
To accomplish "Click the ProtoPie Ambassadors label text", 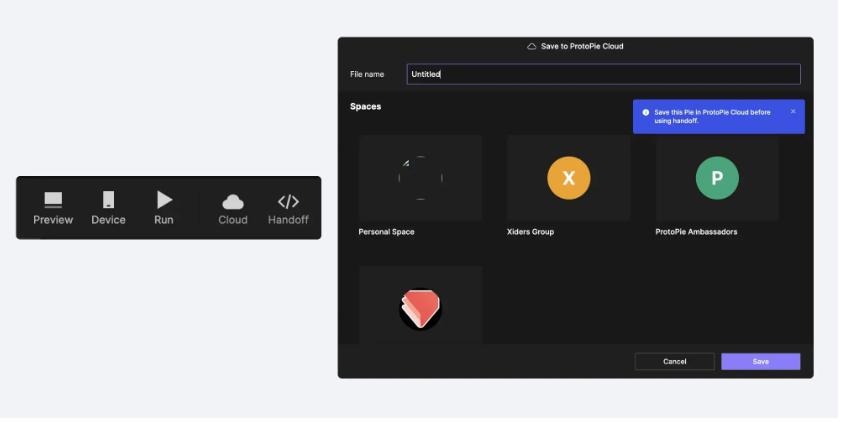I will 696,232.
